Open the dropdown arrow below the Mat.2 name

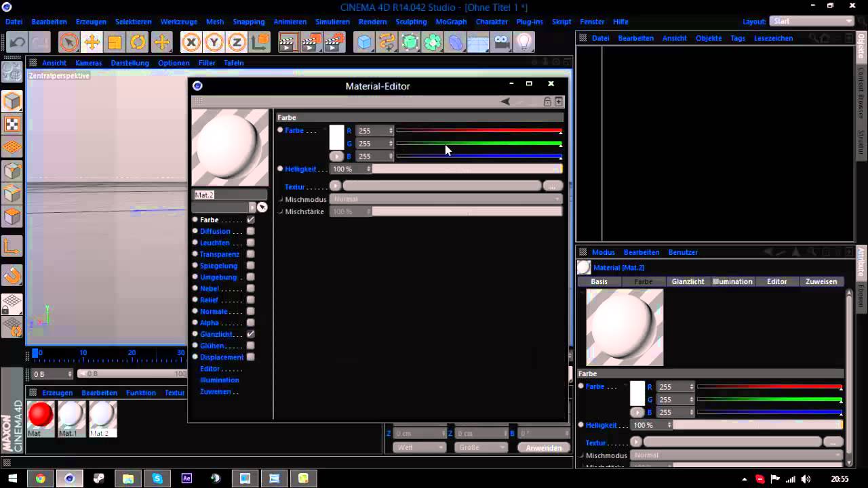pyautogui.click(x=252, y=207)
